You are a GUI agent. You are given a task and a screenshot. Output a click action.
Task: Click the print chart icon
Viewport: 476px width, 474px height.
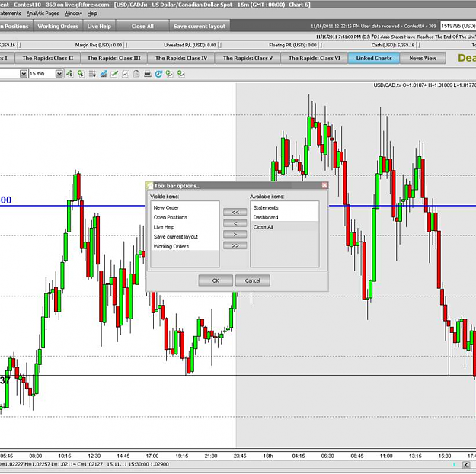click(148, 74)
